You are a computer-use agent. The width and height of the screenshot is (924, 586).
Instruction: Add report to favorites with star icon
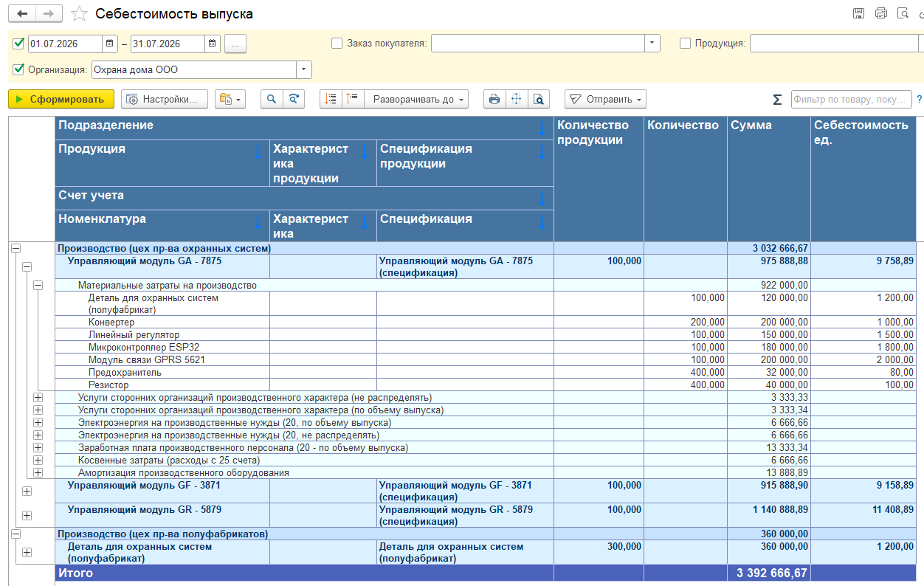(x=79, y=14)
